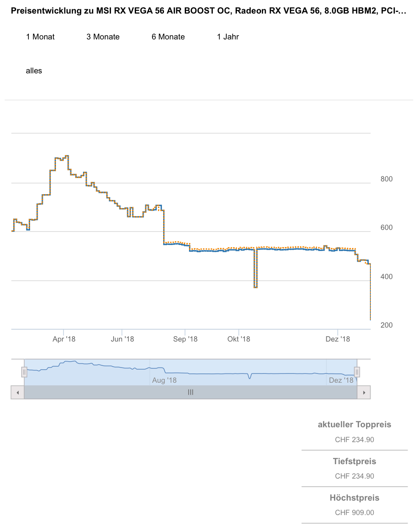Click the aktueller Toppreis heading
414x532 pixels.
(355, 425)
